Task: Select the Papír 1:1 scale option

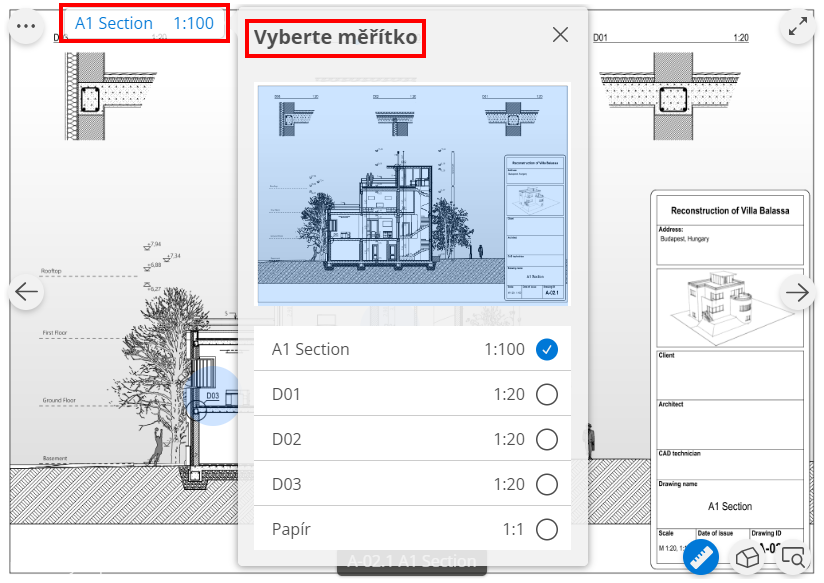Action: pyautogui.click(x=413, y=529)
